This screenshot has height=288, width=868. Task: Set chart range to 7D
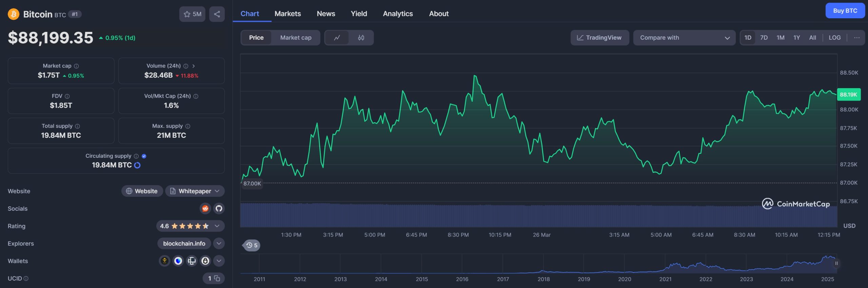(x=764, y=38)
